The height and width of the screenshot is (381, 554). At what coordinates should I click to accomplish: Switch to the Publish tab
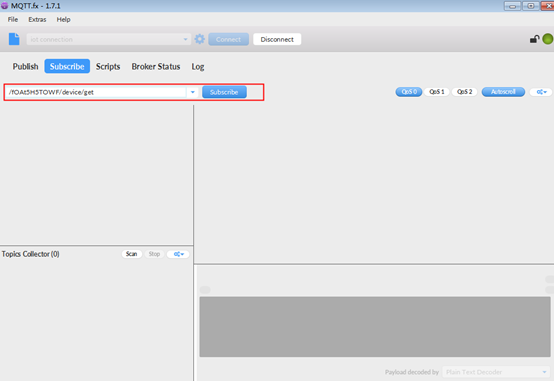[25, 66]
